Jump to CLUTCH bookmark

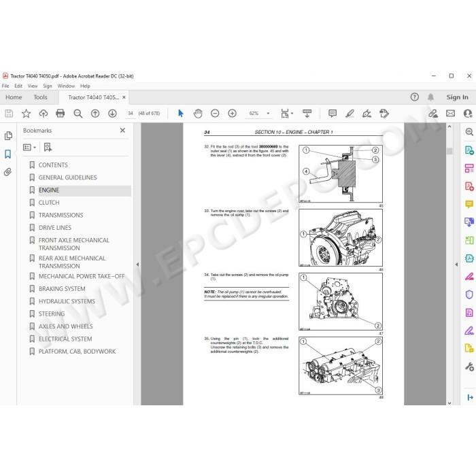click(49, 203)
